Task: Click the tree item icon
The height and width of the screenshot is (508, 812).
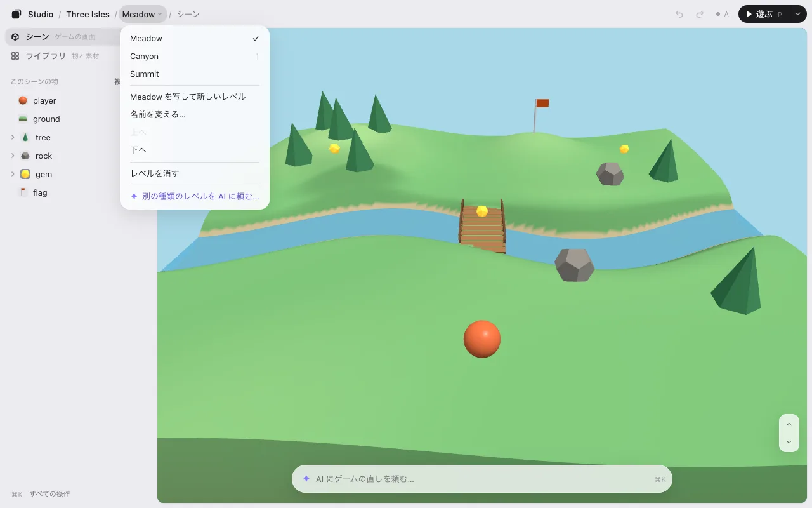Action: pyautogui.click(x=25, y=137)
